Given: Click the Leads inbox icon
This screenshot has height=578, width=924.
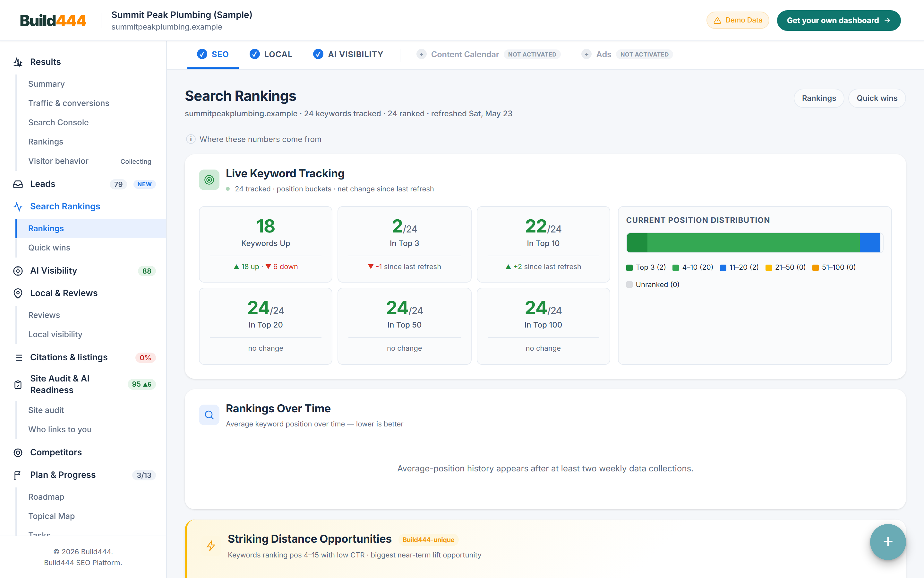Looking at the screenshot, I should (18, 184).
